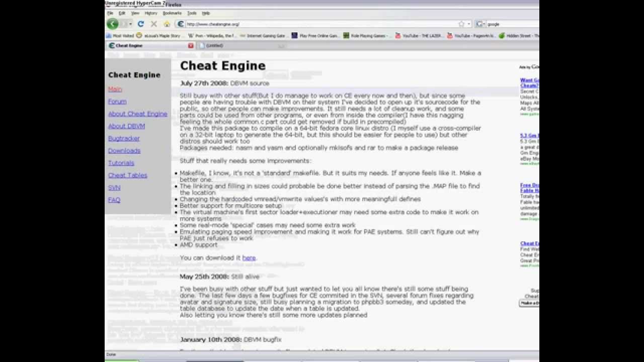Click the Stop loading X icon

pyautogui.click(x=154, y=24)
